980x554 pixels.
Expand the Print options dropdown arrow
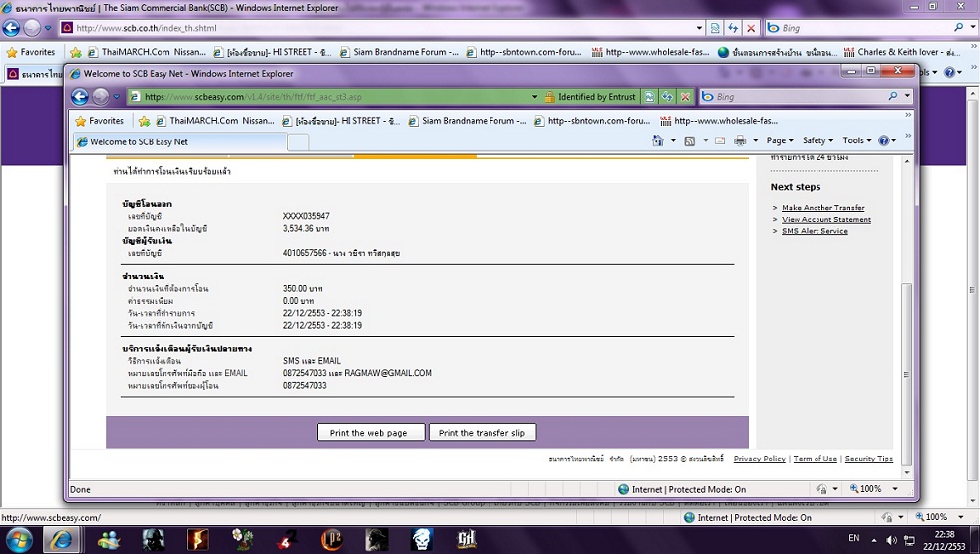pyautogui.click(x=755, y=140)
